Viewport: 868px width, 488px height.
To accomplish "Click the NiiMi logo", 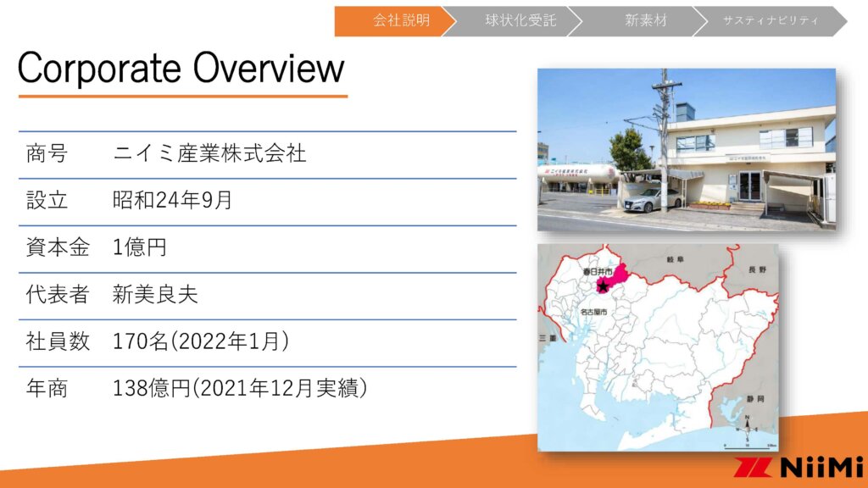I will point(798,468).
